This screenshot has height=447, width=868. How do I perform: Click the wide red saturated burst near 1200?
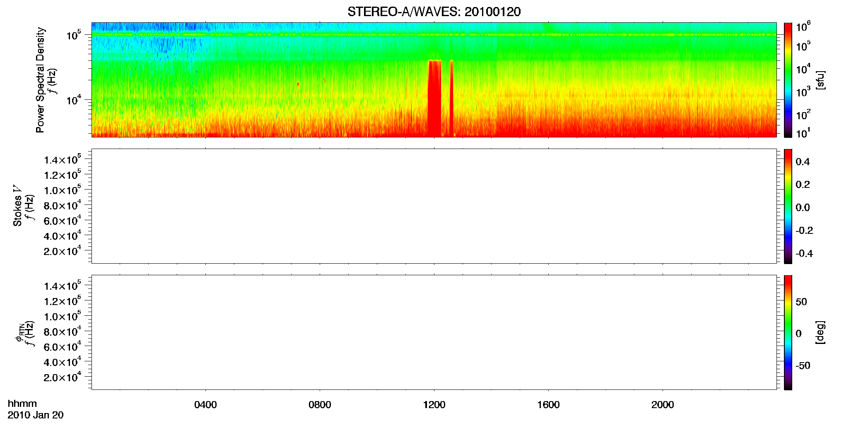point(434,99)
